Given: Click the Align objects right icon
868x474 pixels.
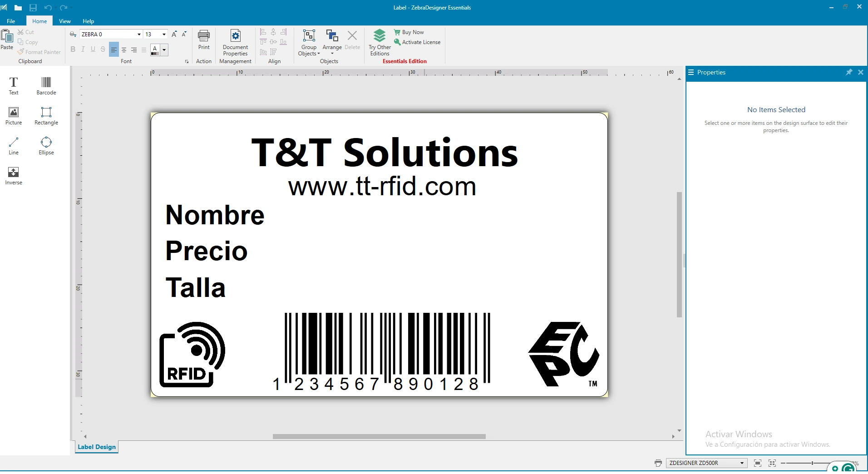Looking at the screenshot, I should point(283,32).
